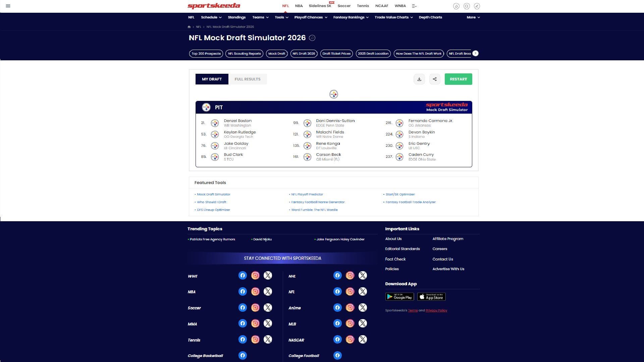The image size is (644, 362).
Task: Click the notifications bell icon
Action: coord(456,6)
